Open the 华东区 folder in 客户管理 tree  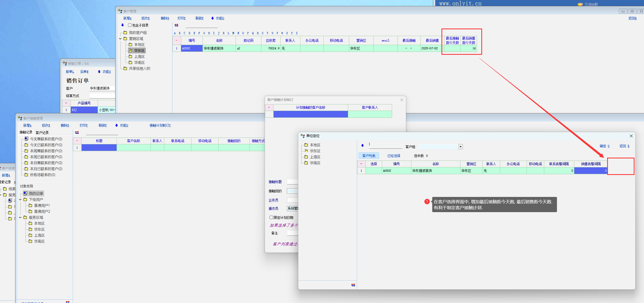[137, 50]
